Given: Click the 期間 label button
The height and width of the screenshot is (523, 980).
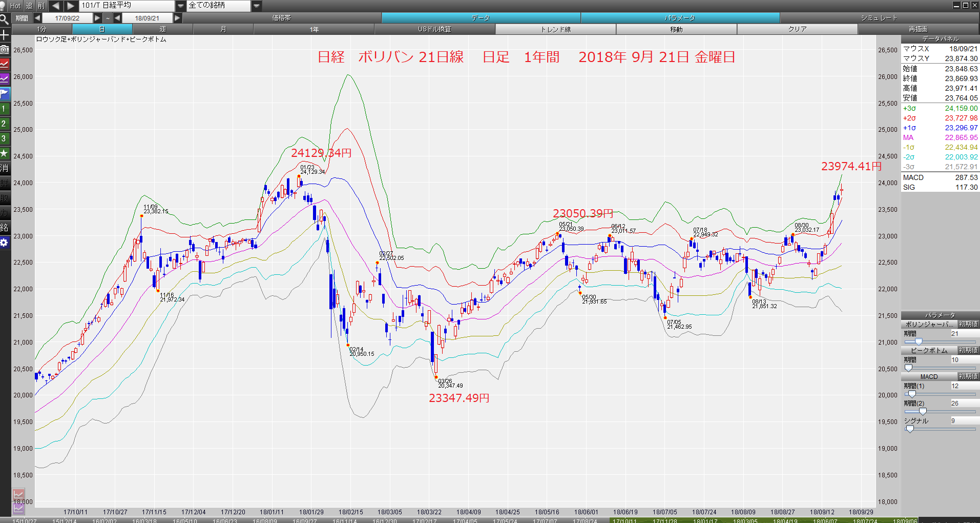Looking at the screenshot, I should pos(22,18).
